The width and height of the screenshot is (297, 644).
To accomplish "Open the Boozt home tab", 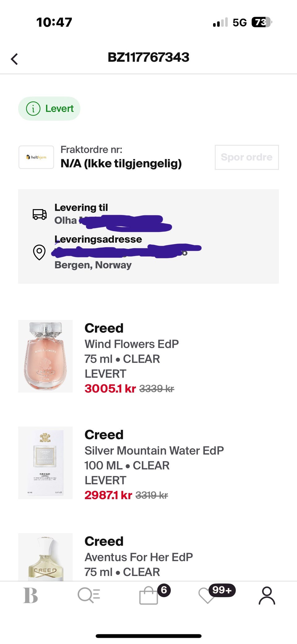I will (x=31, y=595).
